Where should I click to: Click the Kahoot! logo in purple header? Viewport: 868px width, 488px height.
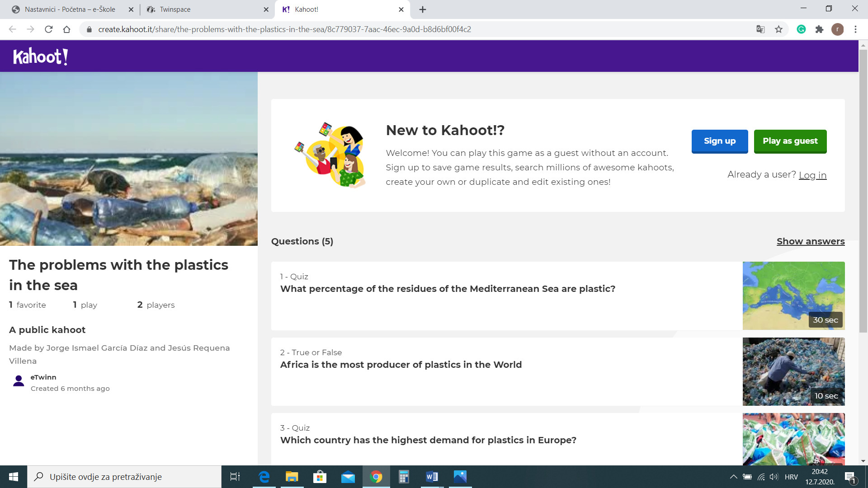tap(41, 56)
